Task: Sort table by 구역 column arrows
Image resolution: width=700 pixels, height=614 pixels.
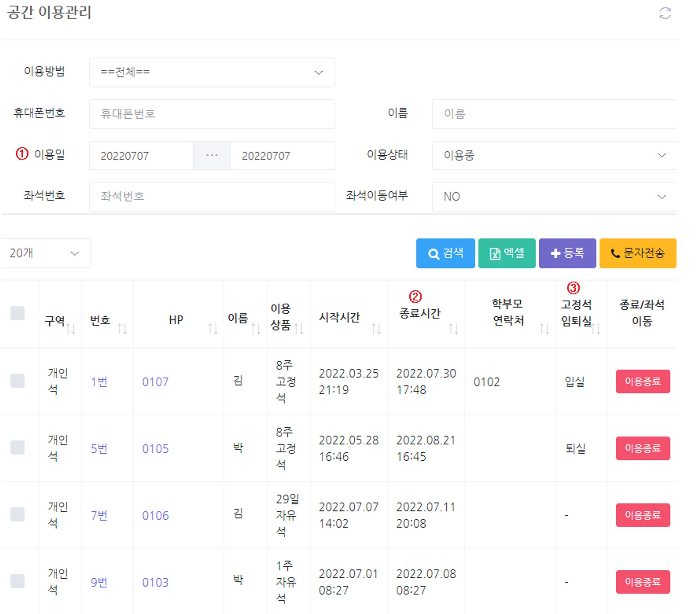Action: [x=71, y=329]
